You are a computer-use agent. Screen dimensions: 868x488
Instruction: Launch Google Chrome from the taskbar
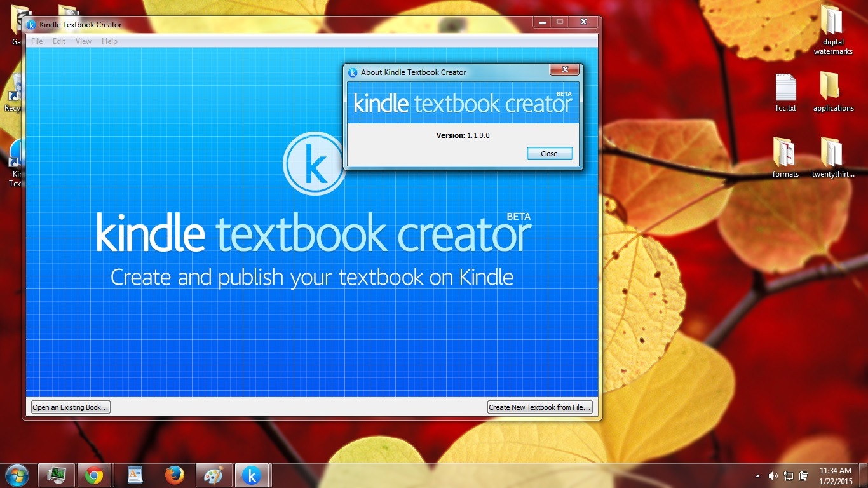click(95, 475)
